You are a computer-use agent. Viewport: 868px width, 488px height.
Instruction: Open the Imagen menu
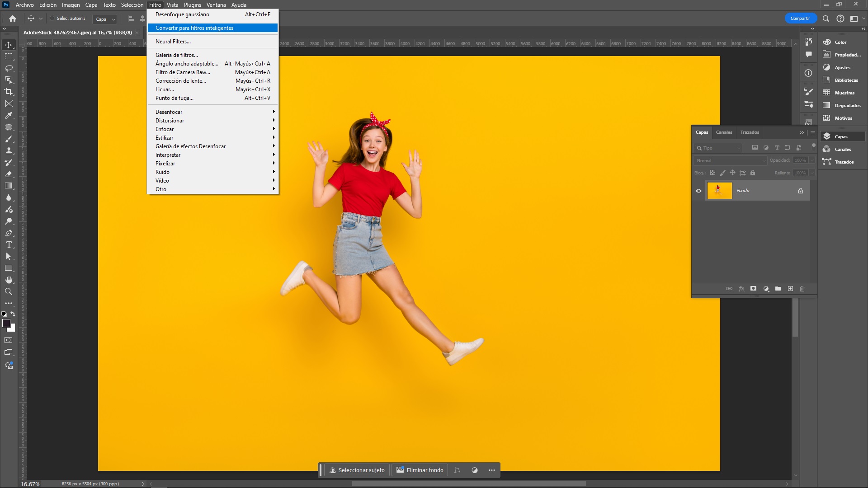tap(71, 5)
